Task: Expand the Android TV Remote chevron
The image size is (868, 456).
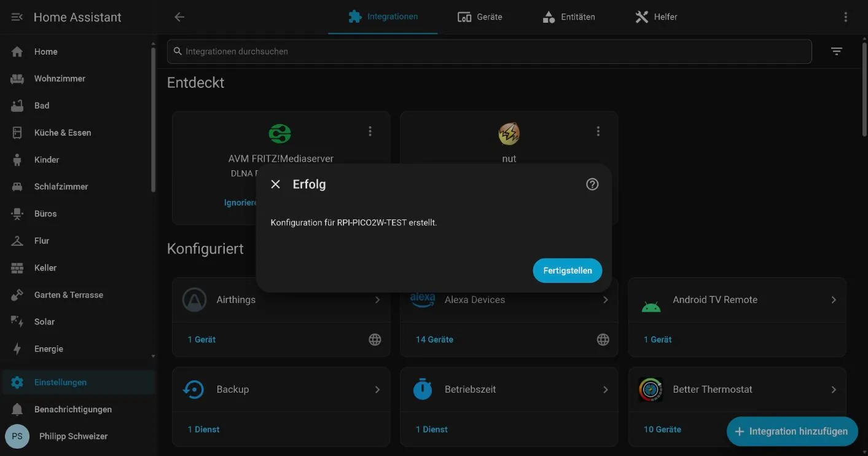Action: 834,300
